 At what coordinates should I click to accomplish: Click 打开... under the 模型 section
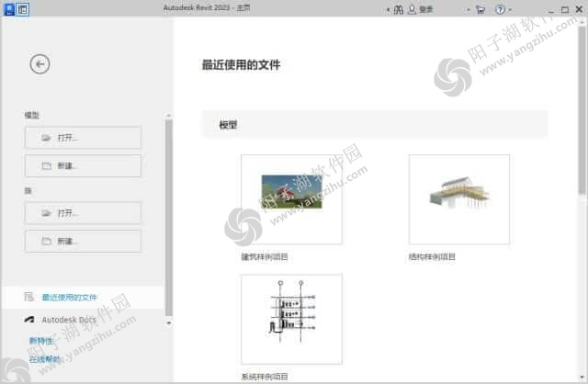click(x=83, y=138)
